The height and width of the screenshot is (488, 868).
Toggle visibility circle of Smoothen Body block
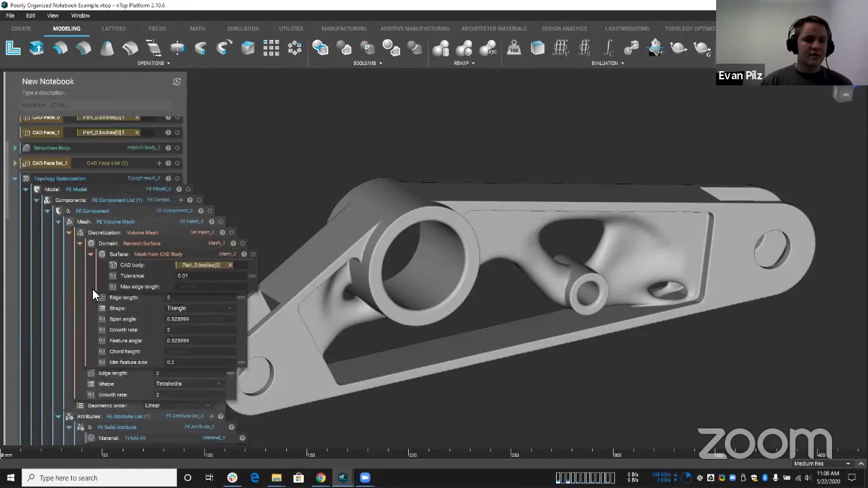coord(177,148)
